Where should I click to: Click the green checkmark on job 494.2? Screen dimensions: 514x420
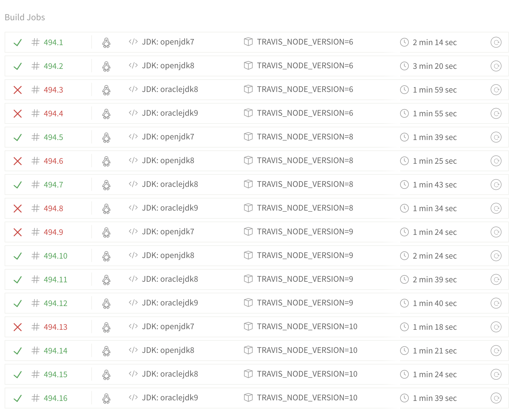coord(17,66)
